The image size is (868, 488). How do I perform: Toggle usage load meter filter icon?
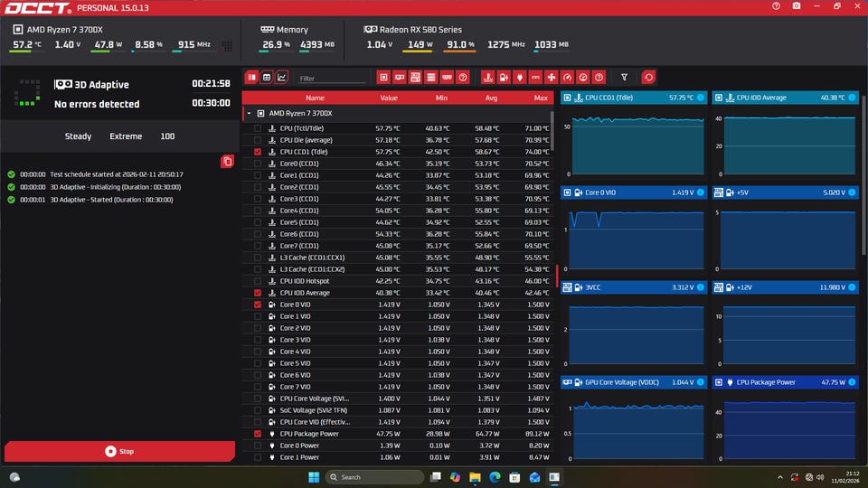(x=583, y=78)
